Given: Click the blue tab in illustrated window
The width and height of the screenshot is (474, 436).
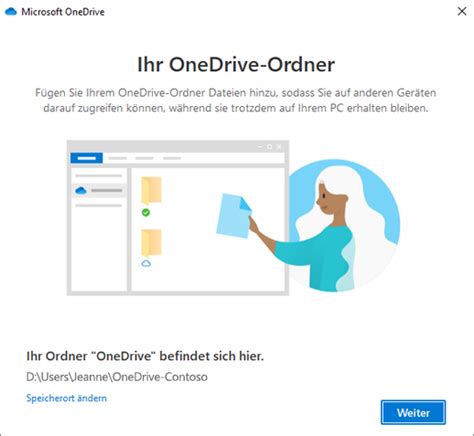Looking at the screenshot, I should (x=87, y=158).
